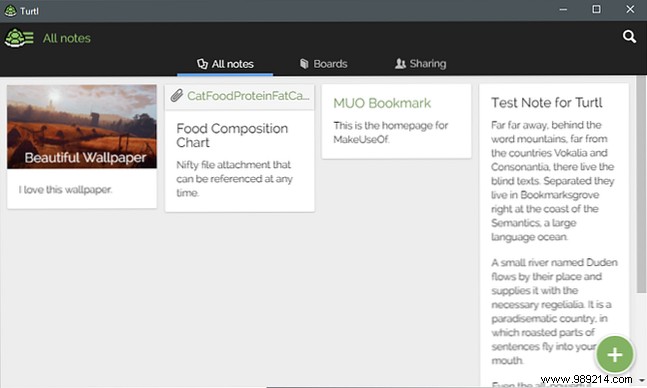
Task: Open the Turtl menu via turtle logo
Action: tap(19, 38)
